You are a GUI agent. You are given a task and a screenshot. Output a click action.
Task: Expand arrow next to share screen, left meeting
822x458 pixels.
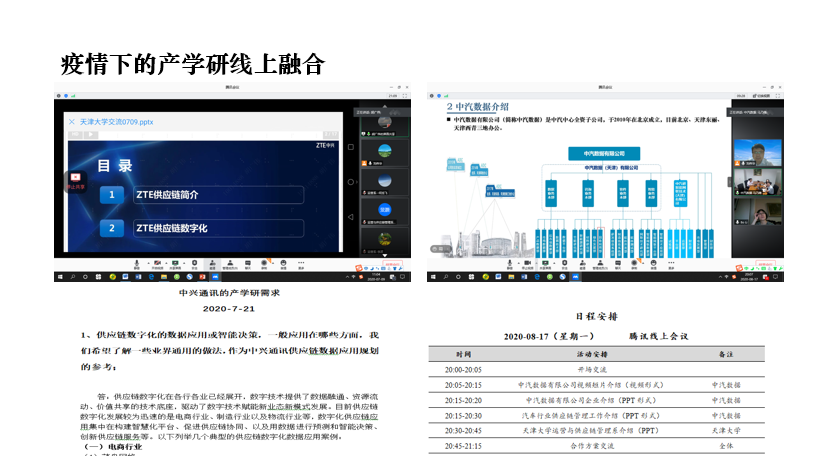pos(184,264)
